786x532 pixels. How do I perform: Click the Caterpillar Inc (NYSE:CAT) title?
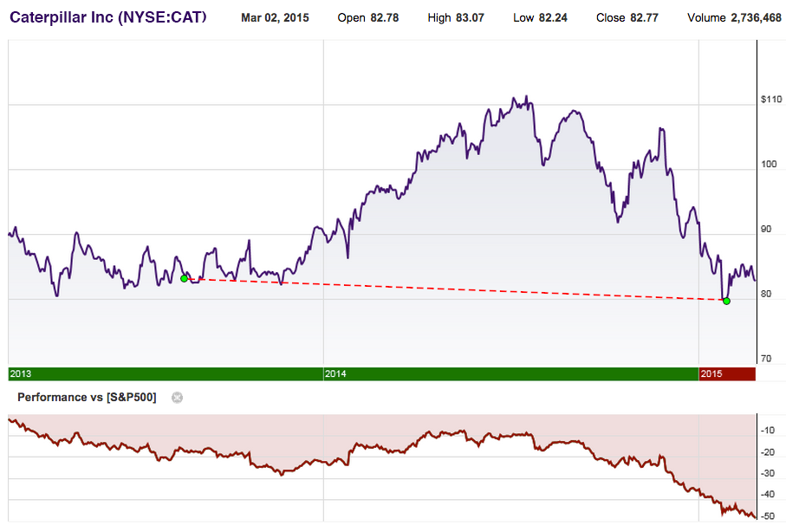point(107,17)
